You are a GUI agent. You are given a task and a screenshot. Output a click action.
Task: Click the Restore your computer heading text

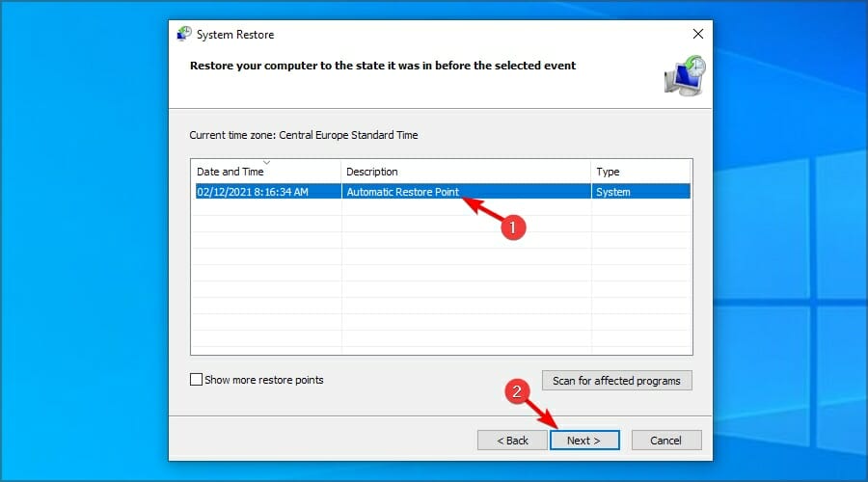click(383, 66)
